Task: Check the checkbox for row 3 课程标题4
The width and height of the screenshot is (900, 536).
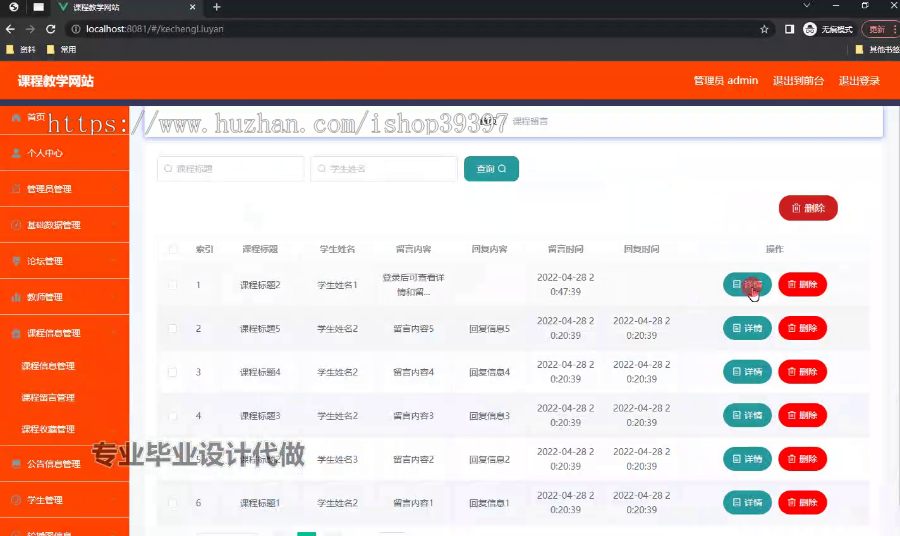Action: click(172, 372)
